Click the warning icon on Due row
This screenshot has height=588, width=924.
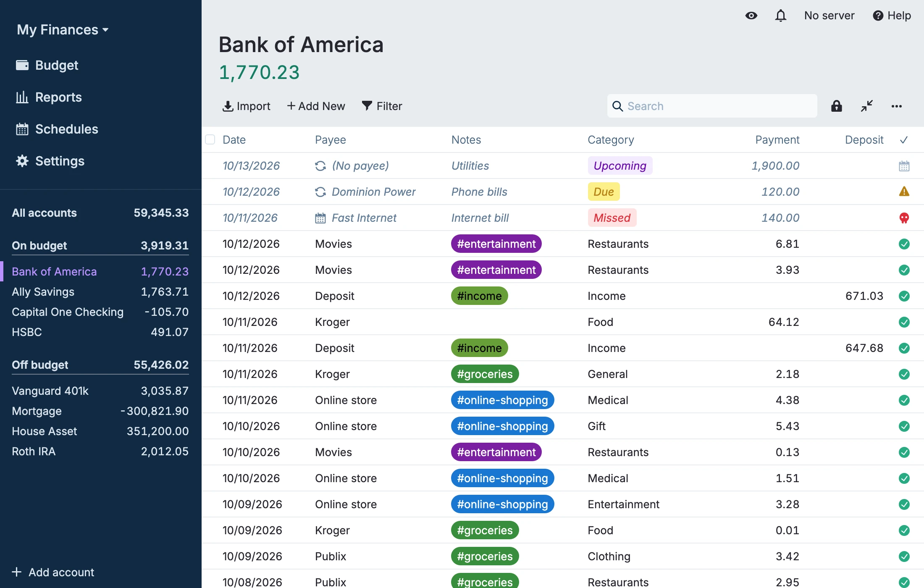click(x=904, y=192)
